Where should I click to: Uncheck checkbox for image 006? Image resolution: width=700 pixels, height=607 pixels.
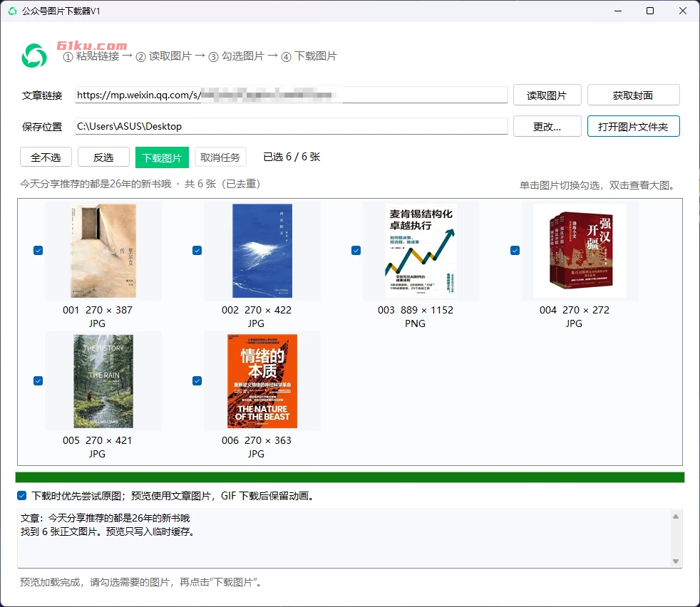click(197, 380)
